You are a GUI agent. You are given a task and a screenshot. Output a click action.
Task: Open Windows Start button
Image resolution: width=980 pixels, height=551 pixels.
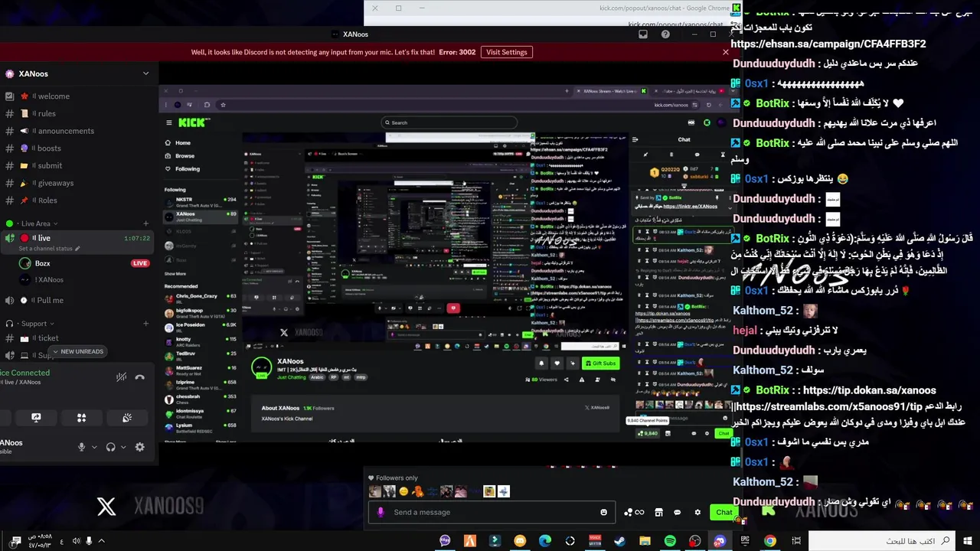969,541
